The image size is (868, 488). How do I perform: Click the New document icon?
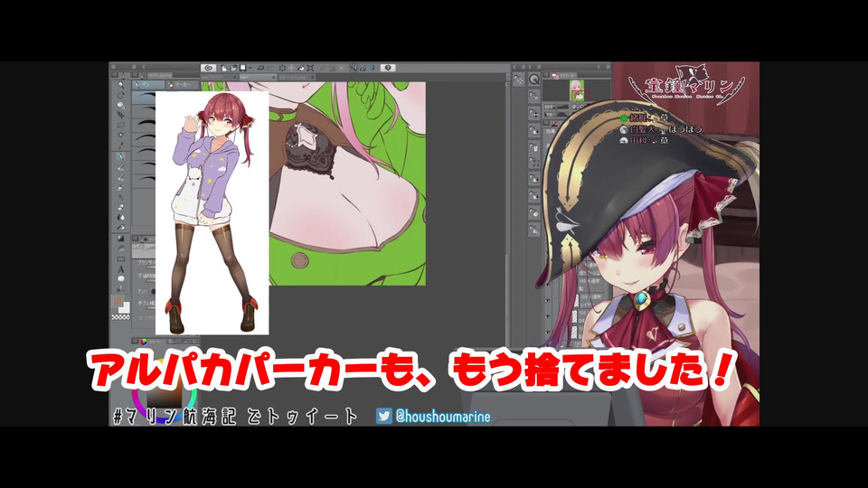(x=224, y=68)
